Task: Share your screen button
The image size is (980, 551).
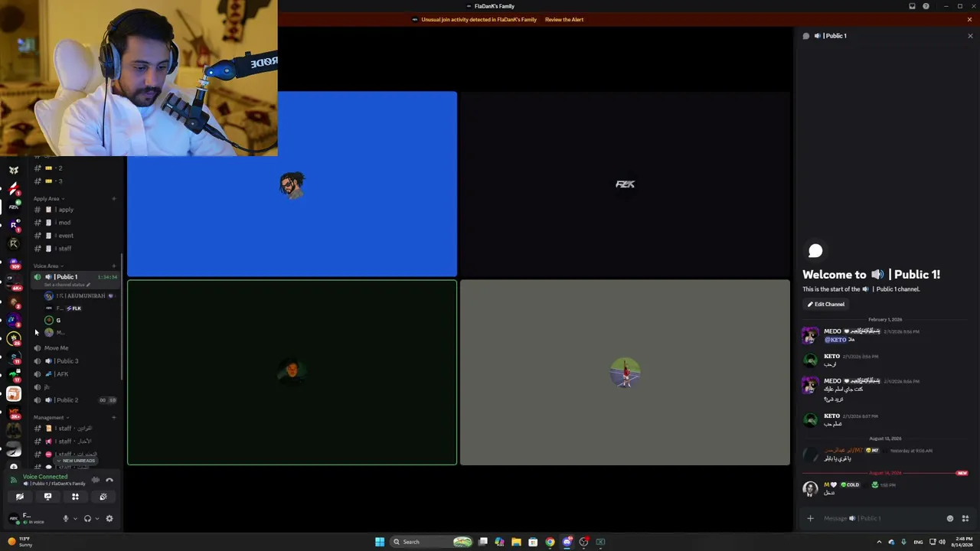Action: pos(47,497)
